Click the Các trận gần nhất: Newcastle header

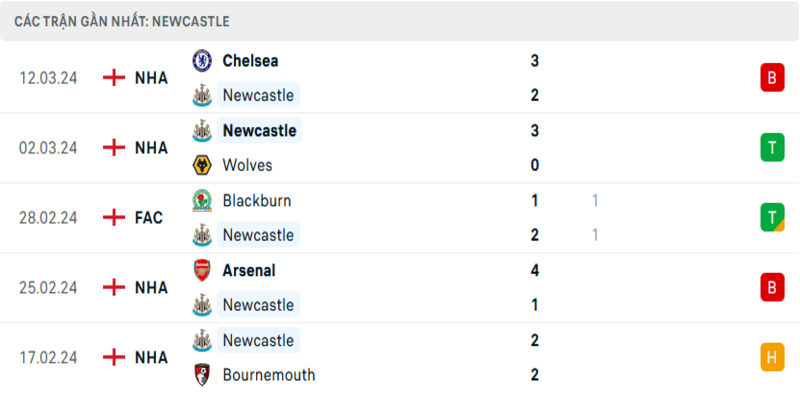click(122, 21)
